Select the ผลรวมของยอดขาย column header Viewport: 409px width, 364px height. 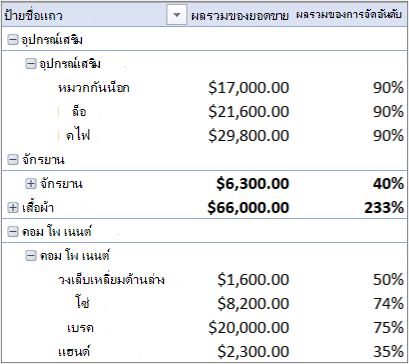point(240,16)
